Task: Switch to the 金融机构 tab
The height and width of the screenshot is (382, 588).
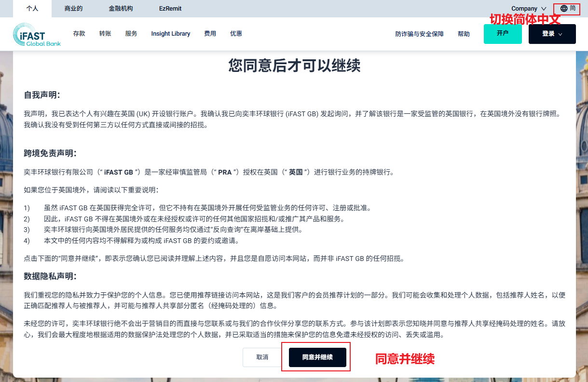Action: tap(121, 9)
